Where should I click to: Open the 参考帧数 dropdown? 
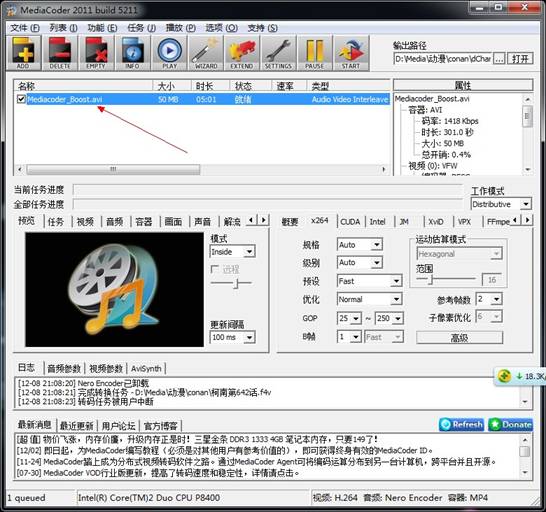coord(497,299)
